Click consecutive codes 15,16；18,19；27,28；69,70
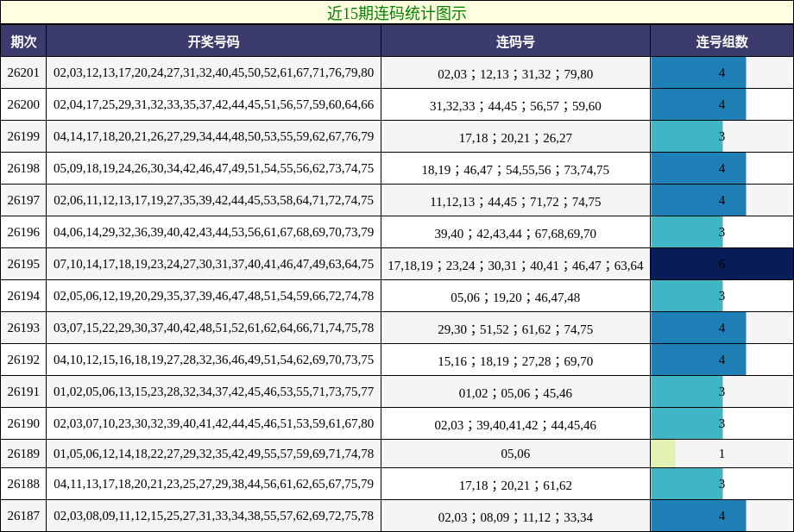The width and height of the screenshot is (794, 532). 515,361
